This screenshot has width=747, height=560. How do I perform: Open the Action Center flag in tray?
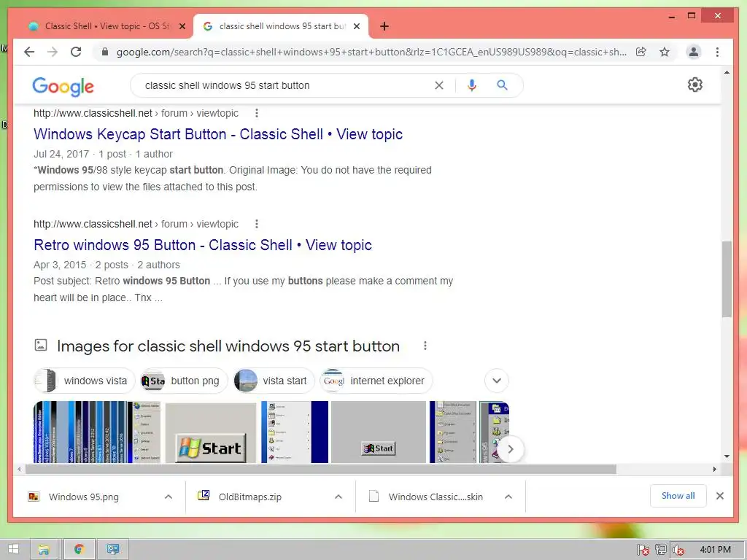pos(643,550)
